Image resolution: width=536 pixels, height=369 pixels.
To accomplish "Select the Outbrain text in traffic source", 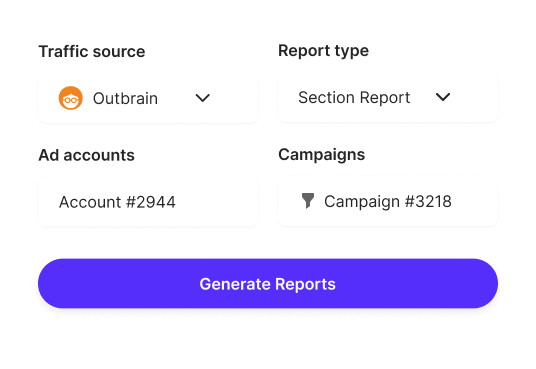I will point(125,98).
